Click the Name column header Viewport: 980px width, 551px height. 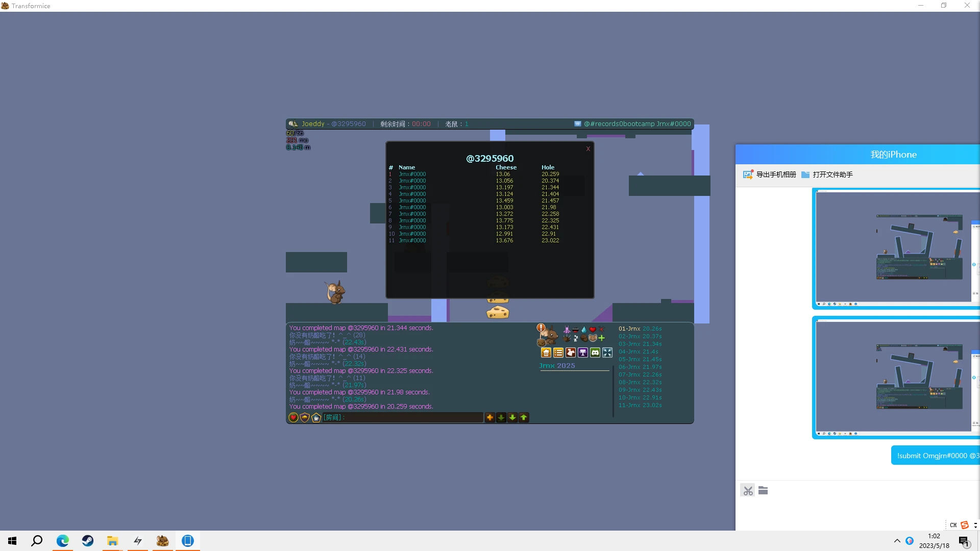point(407,167)
